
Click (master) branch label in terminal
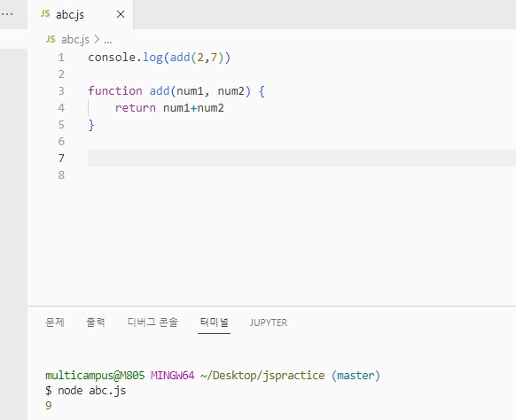356,376
